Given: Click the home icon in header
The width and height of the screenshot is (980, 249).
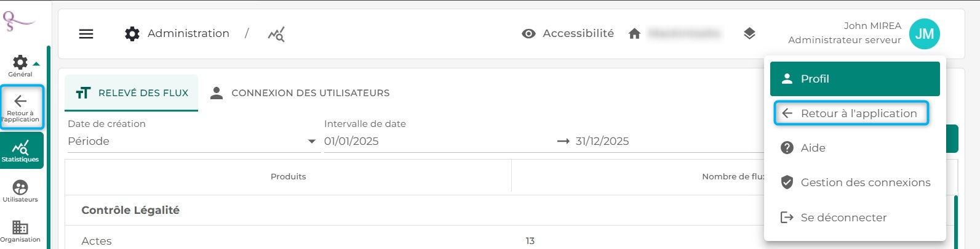Looking at the screenshot, I should 634,34.
